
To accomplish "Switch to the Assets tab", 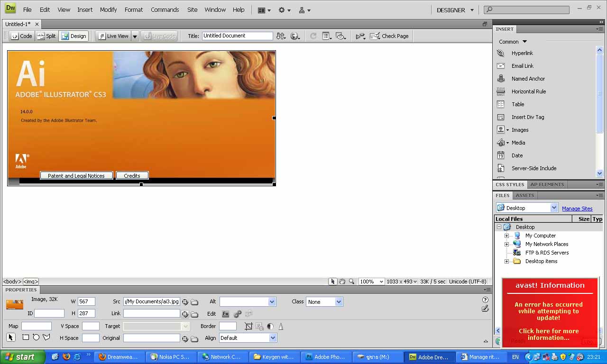I will pyautogui.click(x=525, y=195).
